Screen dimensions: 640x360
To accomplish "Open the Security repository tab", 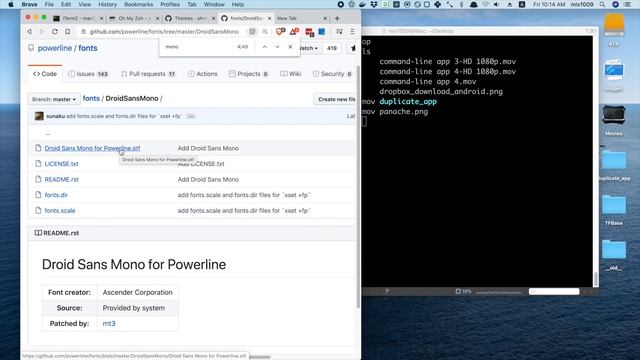I will pos(332,74).
